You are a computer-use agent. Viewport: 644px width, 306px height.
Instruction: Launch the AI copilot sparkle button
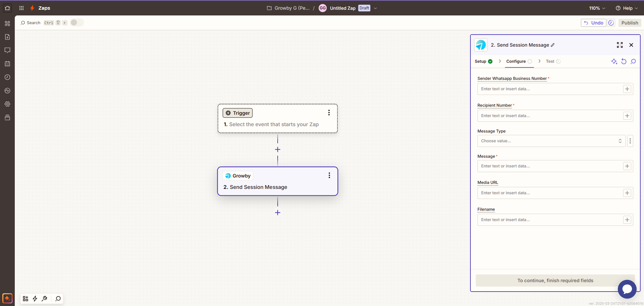7,298
